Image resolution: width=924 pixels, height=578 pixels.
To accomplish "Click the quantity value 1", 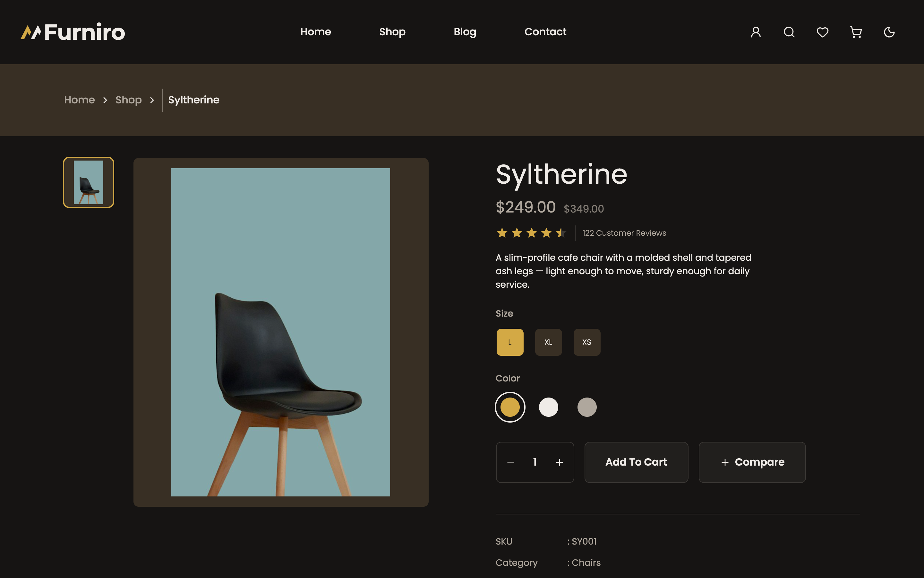I will pos(535,462).
